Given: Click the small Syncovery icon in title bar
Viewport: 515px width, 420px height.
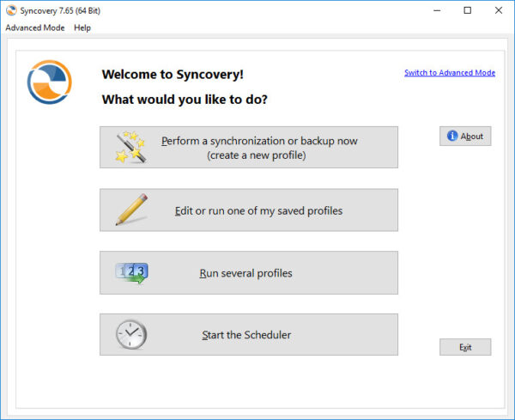Looking at the screenshot, I should pos(11,10).
